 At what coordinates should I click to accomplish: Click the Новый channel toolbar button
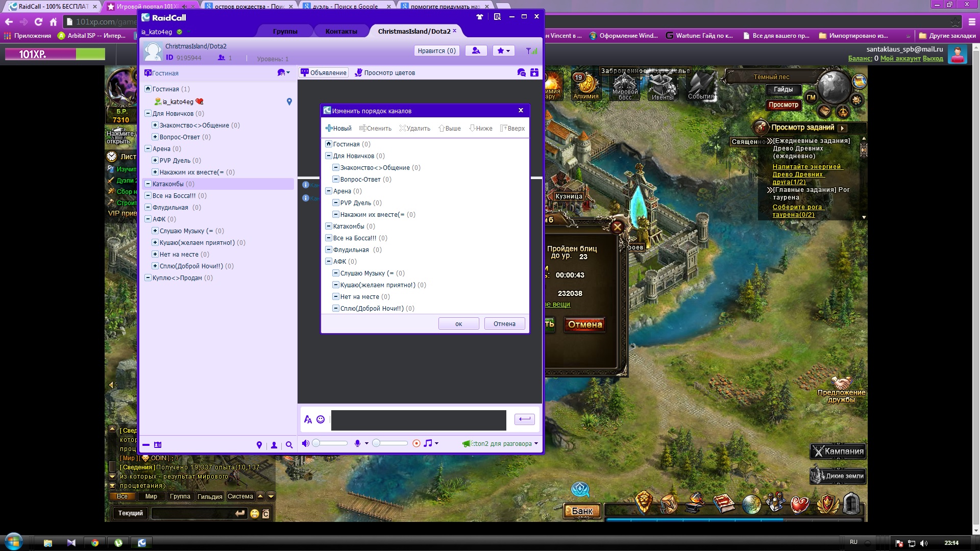click(339, 128)
